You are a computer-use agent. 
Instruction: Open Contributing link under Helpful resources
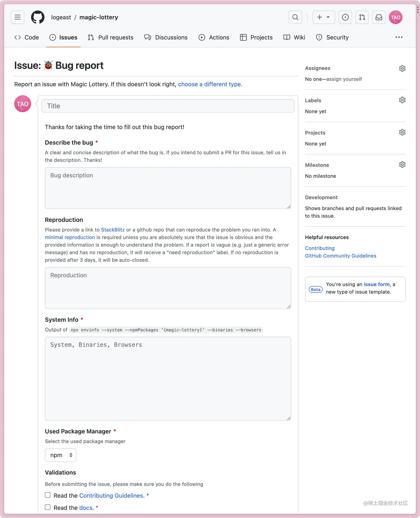320,248
